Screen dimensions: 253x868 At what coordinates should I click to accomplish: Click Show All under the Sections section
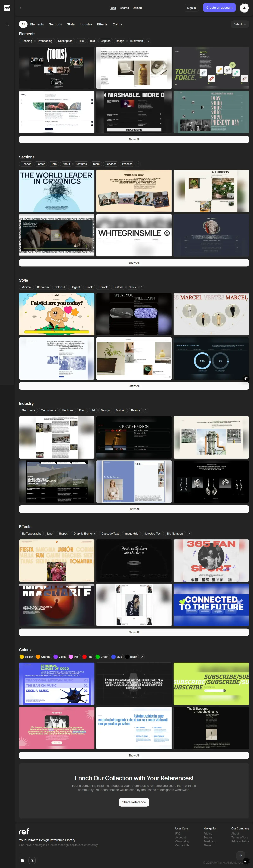(134, 263)
